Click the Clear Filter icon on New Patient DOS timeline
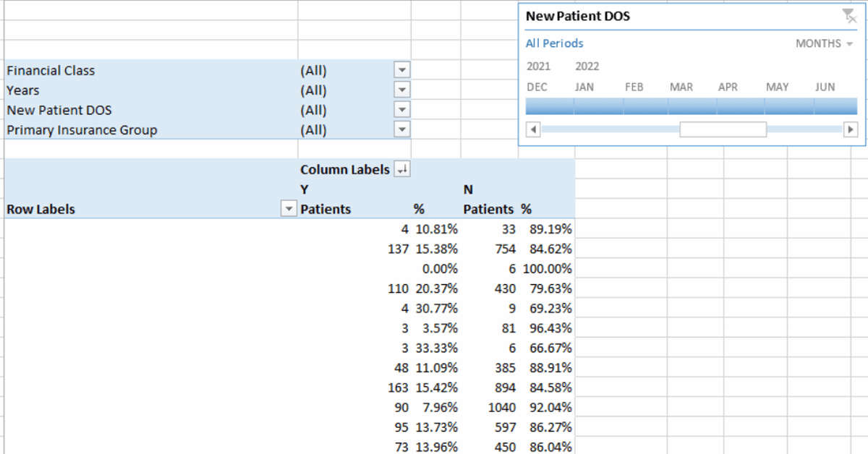Viewport: 868px width, 454px height. [848, 16]
